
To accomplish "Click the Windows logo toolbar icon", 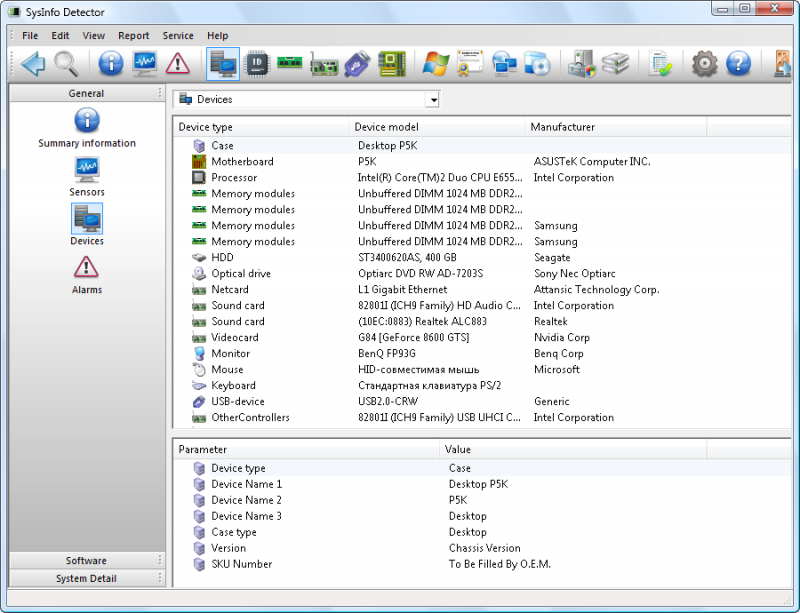I will (x=435, y=65).
